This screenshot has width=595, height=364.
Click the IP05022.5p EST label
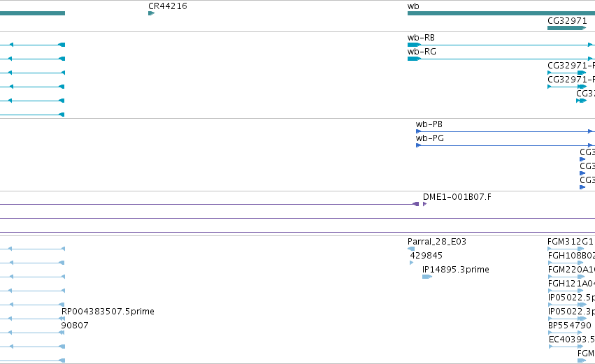point(571,298)
